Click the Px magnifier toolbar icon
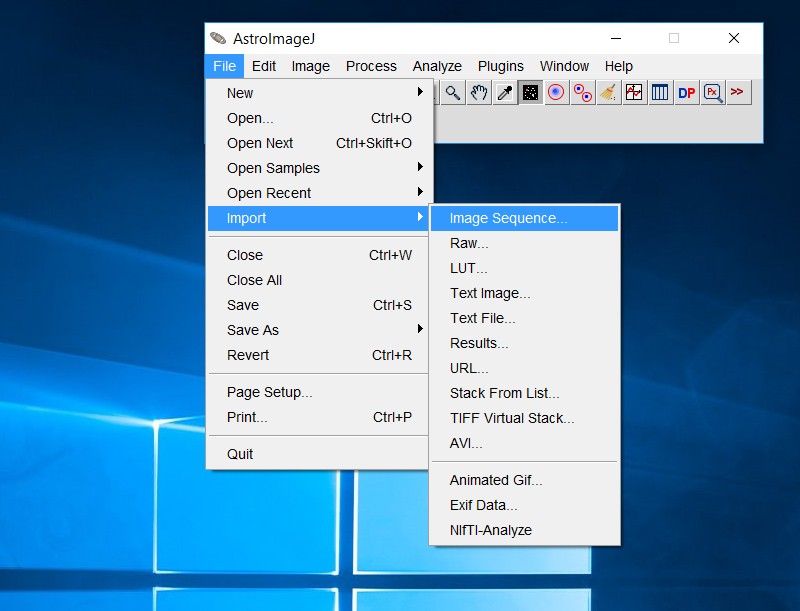Viewport: 800px width, 611px height. tap(713, 93)
